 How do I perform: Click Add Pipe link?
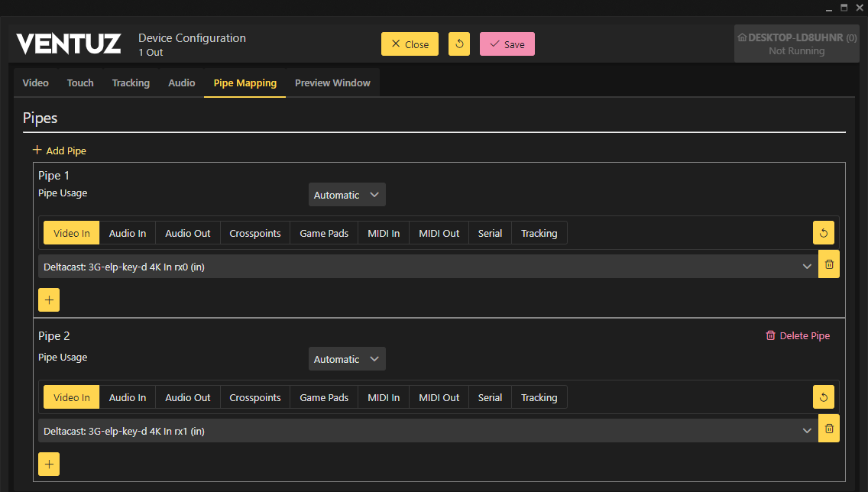point(60,151)
